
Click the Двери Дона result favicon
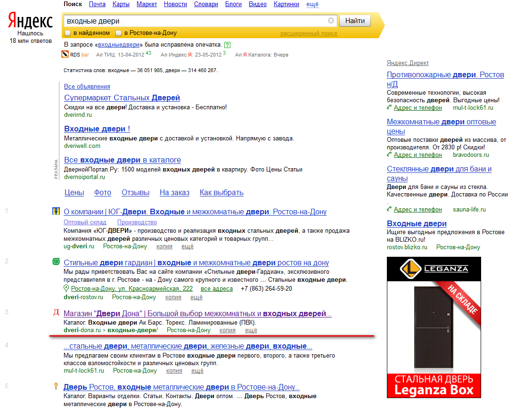56,312
